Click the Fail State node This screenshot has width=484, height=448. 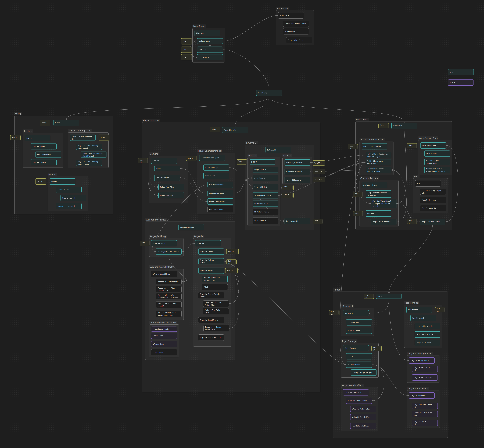click(378, 214)
